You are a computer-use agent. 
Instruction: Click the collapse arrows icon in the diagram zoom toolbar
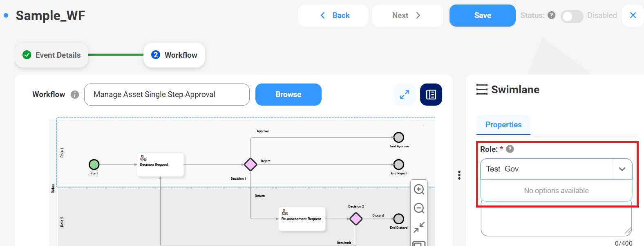[419, 227]
